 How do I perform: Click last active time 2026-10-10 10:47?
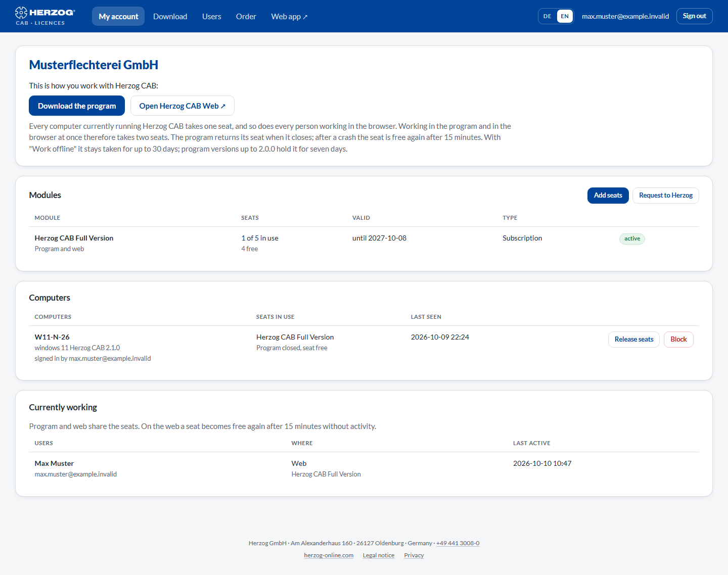pyautogui.click(x=542, y=463)
